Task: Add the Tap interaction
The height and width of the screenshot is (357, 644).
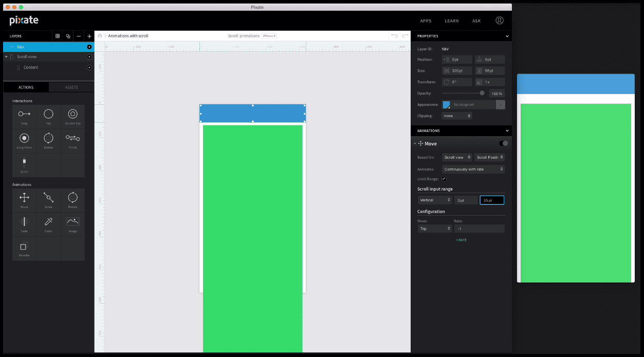Action: click(48, 117)
